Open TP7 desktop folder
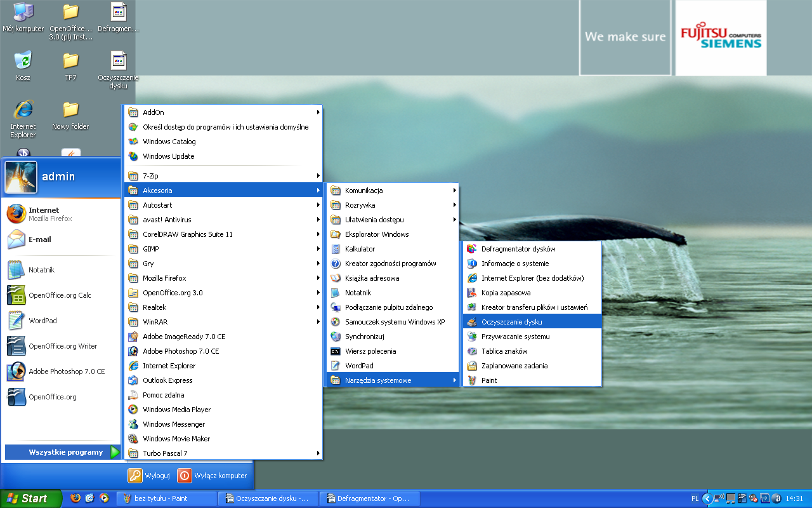 (x=70, y=66)
